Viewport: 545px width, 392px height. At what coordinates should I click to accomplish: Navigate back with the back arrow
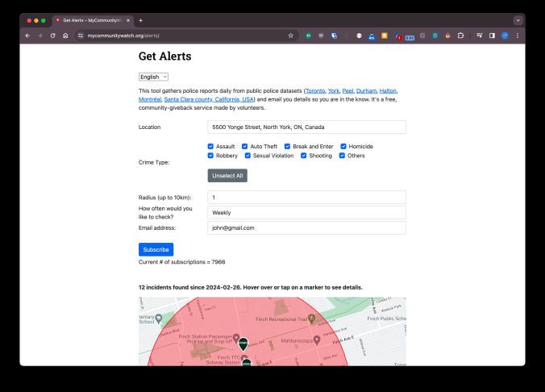click(27, 35)
